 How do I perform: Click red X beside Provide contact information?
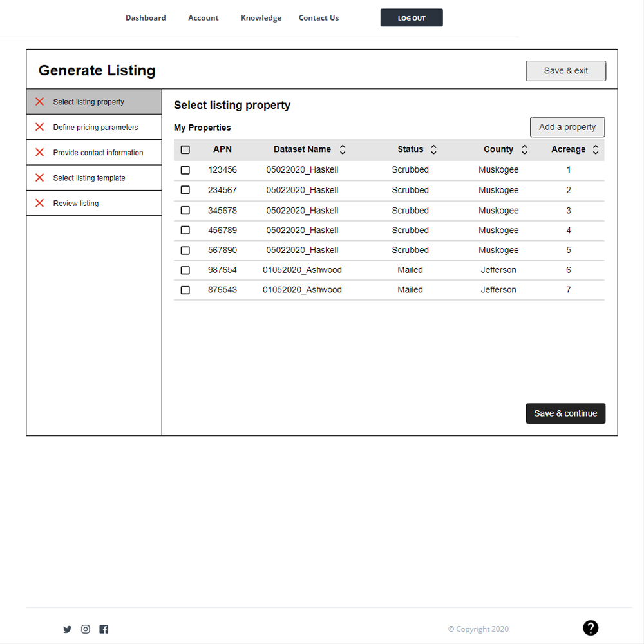(x=39, y=153)
